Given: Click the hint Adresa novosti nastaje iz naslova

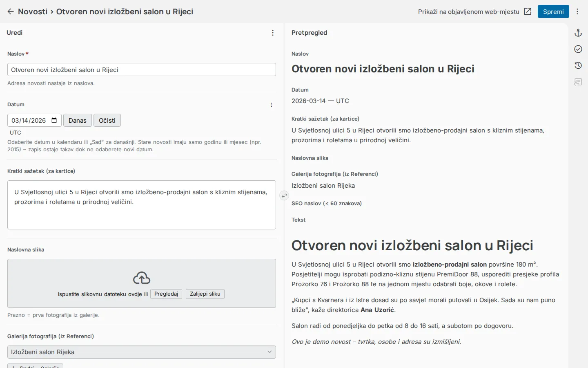Looking at the screenshot, I should click(51, 83).
